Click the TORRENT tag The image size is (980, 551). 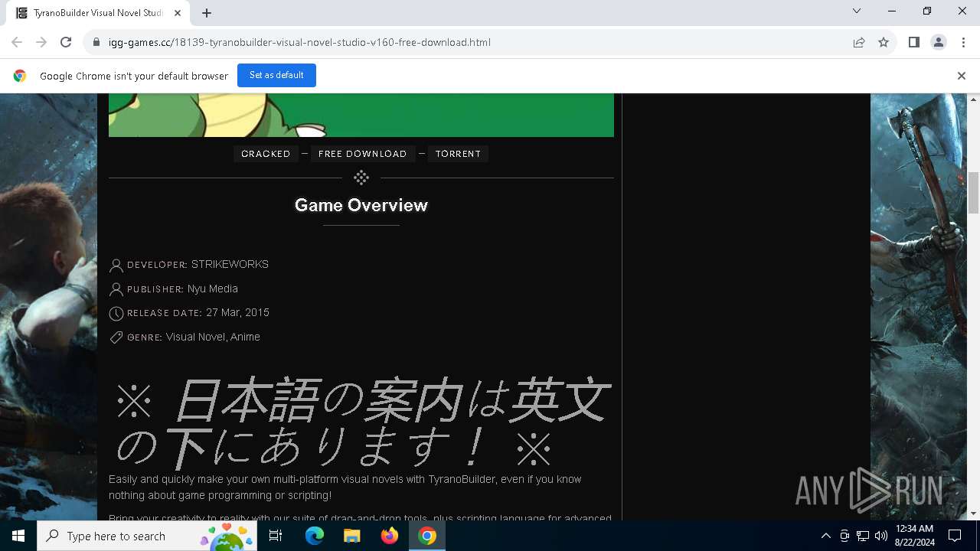[458, 154]
